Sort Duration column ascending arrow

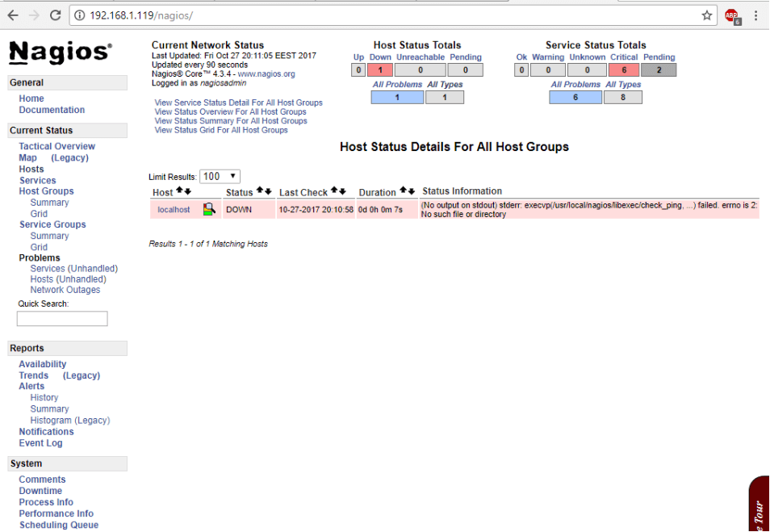pyautogui.click(x=404, y=191)
